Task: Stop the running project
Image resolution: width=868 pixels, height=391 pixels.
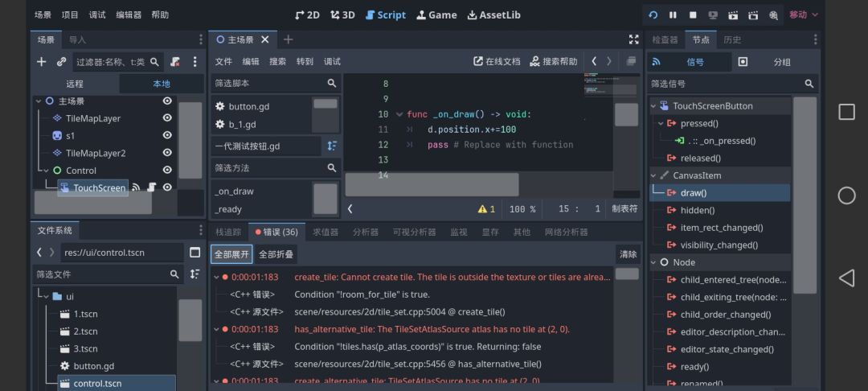Action: (693, 15)
